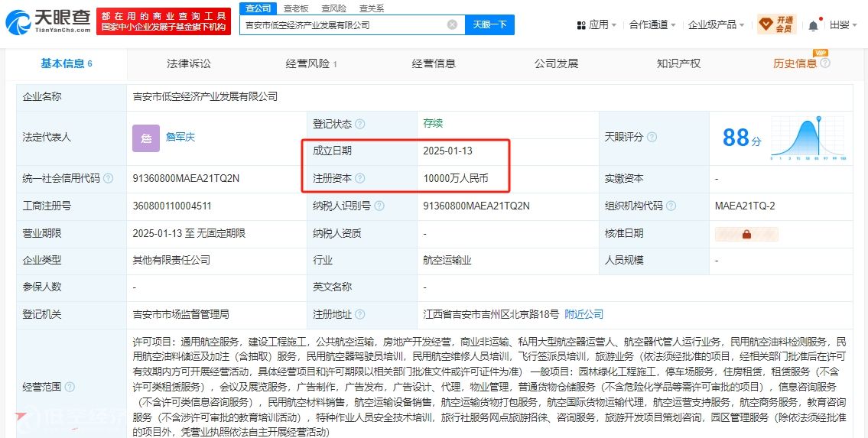Open the 附近公司 link

[x=584, y=315]
